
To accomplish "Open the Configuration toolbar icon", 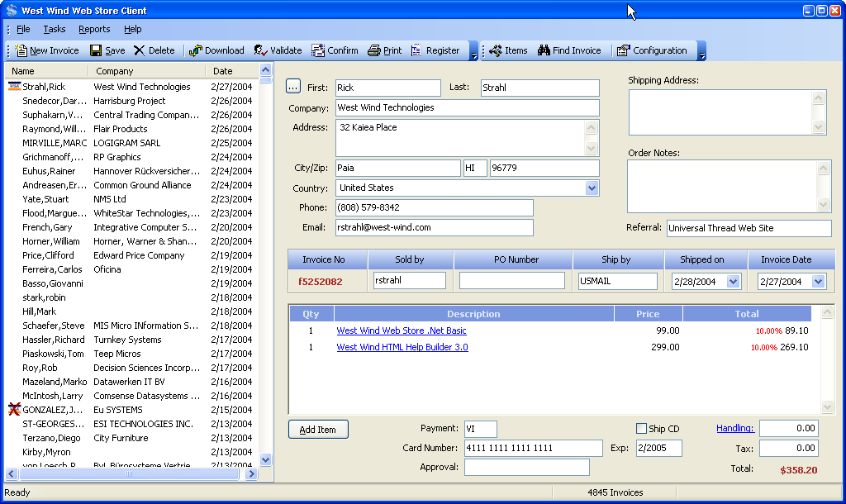I will point(623,50).
